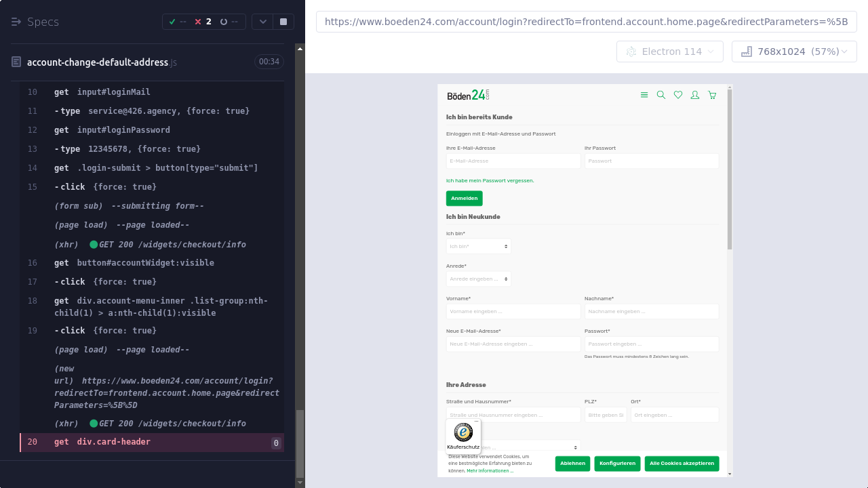Toggle auto-scrolling with the chevron button

[x=262, y=22]
